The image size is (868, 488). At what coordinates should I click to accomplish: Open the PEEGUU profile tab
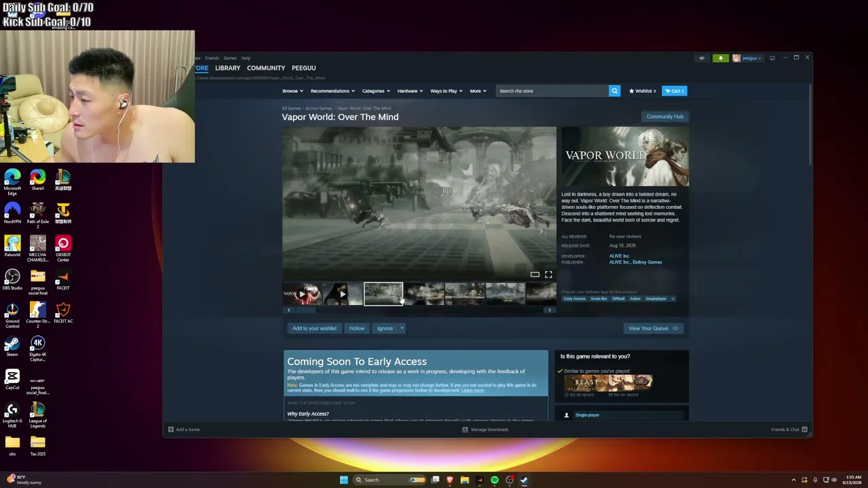pyautogui.click(x=304, y=68)
